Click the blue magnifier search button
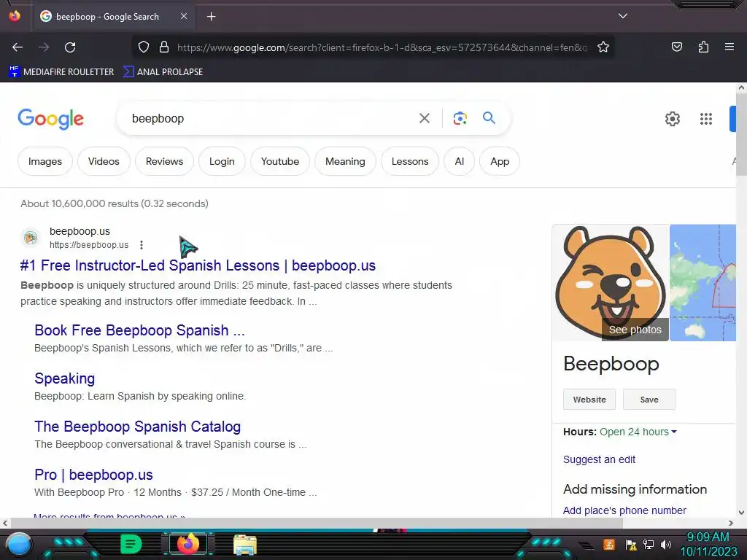 click(489, 117)
